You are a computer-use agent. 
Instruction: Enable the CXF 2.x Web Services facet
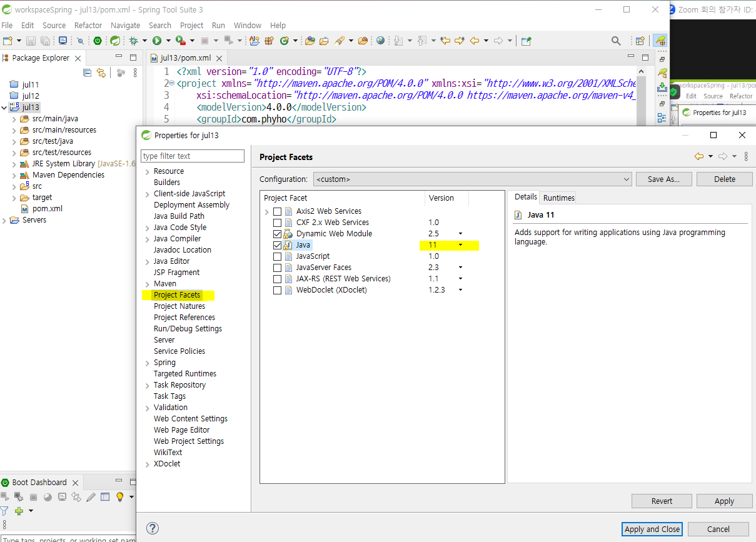277,223
